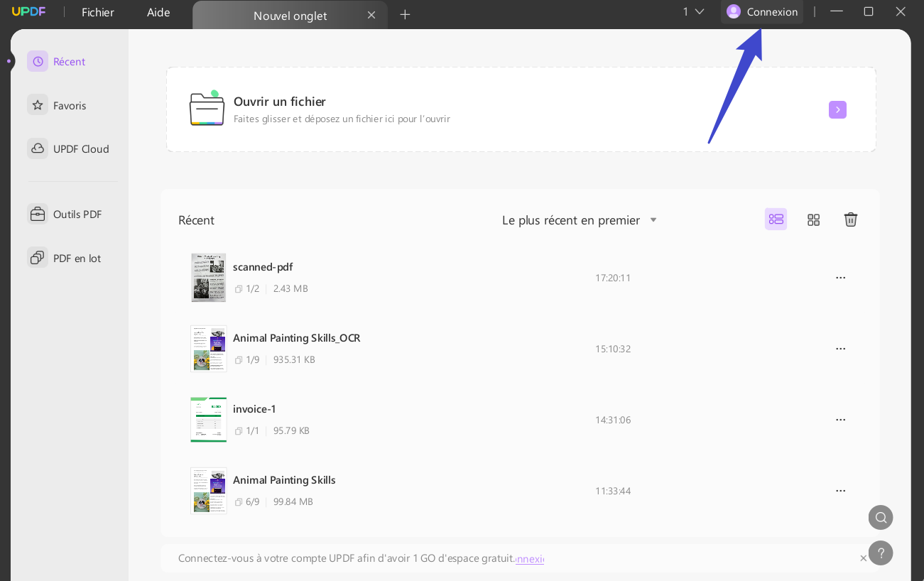Click the Connexion button in title bar
The width and height of the screenshot is (924, 581).
(x=762, y=11)
